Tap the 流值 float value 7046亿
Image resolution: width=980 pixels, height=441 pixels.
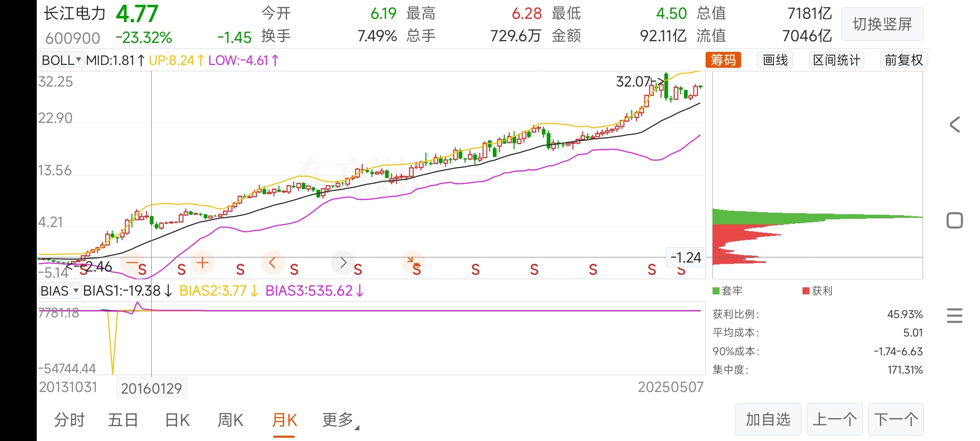tap(807, 36)
